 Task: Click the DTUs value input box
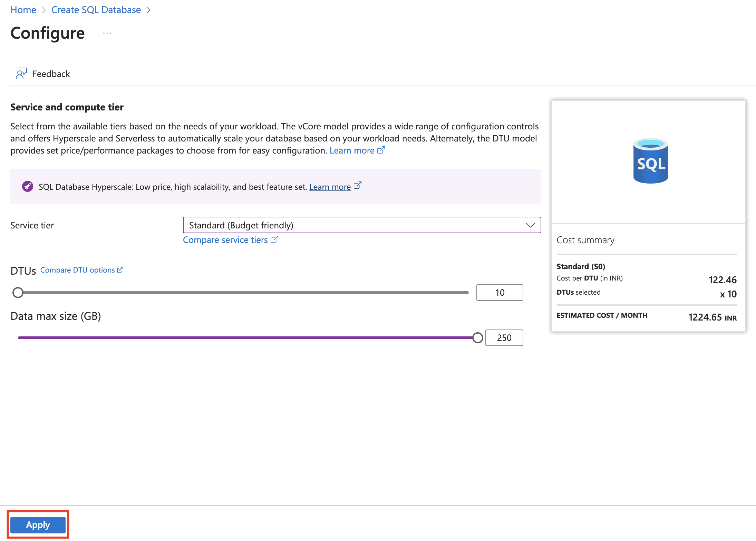[500, 293]
